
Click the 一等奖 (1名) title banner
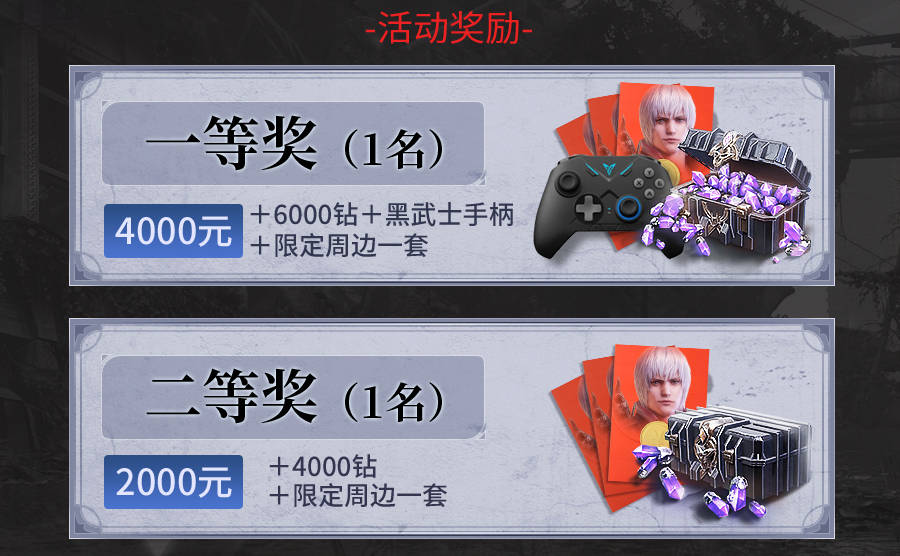[x=293, y=143]
